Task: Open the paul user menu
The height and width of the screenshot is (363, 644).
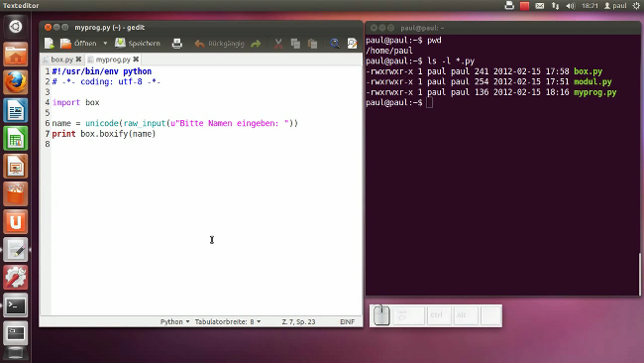Action: tap(615, 6)
